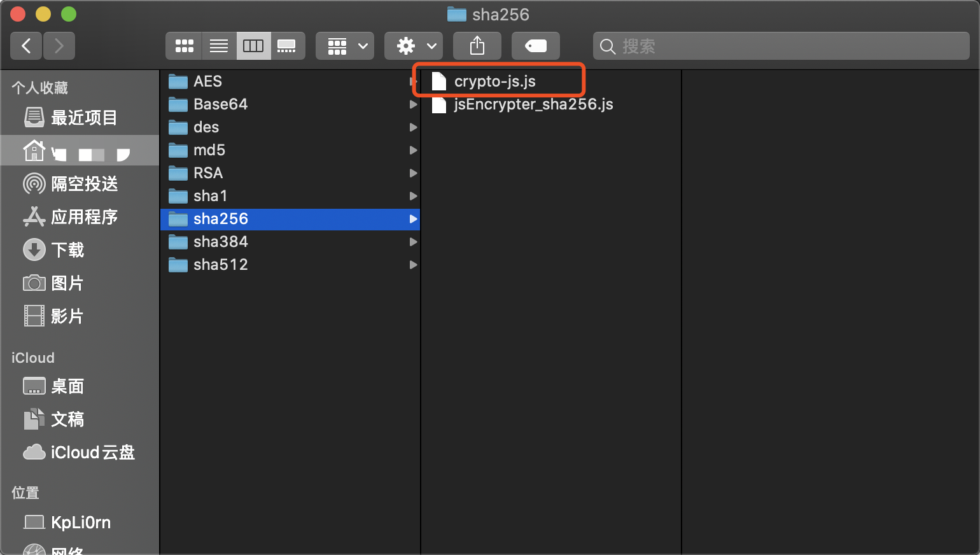Expand the sha512 folder arrow
Image resolution: width=980 pixels, height=555 pixels.
[x=414, y=265]
